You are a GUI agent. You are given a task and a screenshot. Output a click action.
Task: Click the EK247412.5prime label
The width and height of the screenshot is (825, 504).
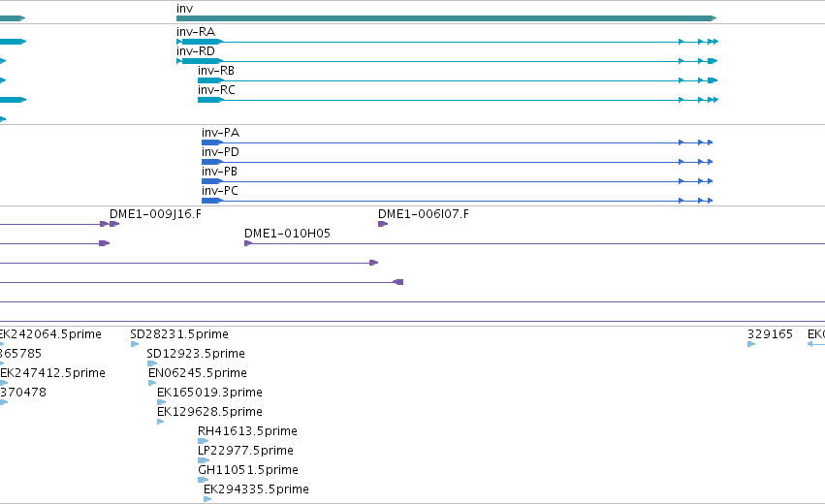[x=52, y=373]
